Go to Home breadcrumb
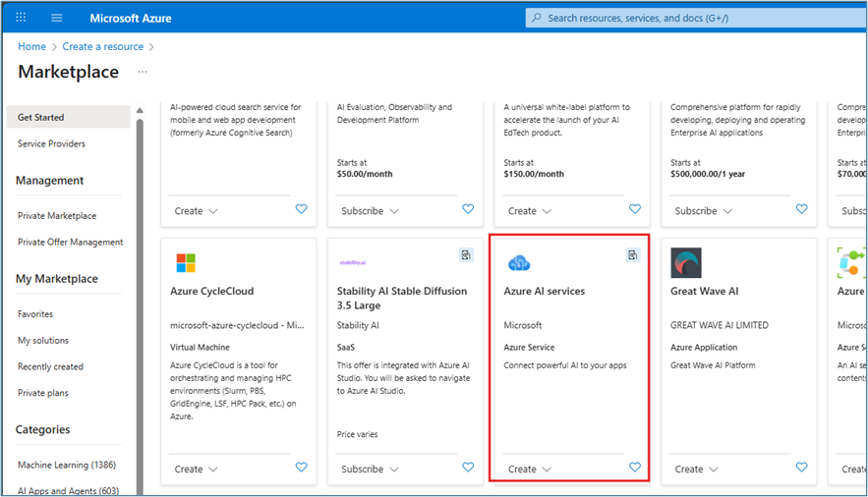The height and width of the screenshot is (497, 868). [31, 46]
